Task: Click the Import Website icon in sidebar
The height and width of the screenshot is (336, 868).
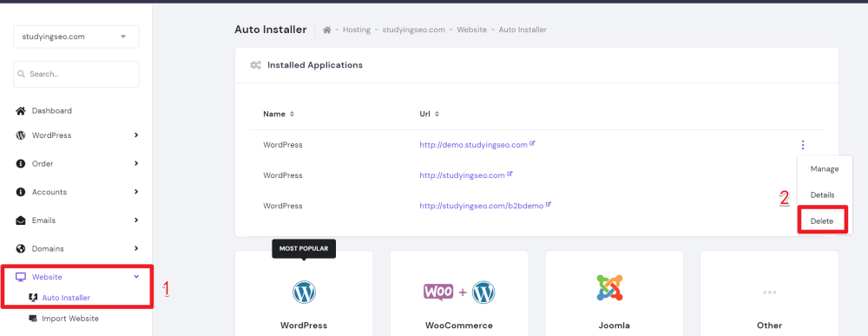Action: pyautogui.click(x=33, y=319)
